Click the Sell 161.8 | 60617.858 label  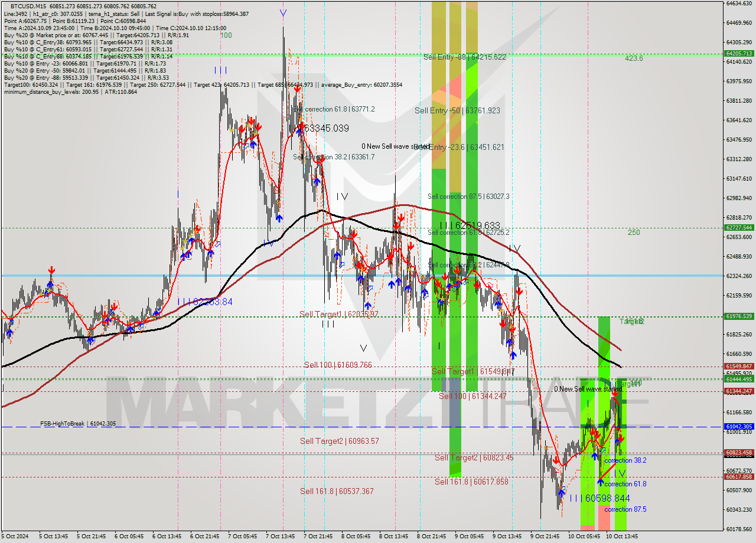pyautogui.click(x=471, y=482)
